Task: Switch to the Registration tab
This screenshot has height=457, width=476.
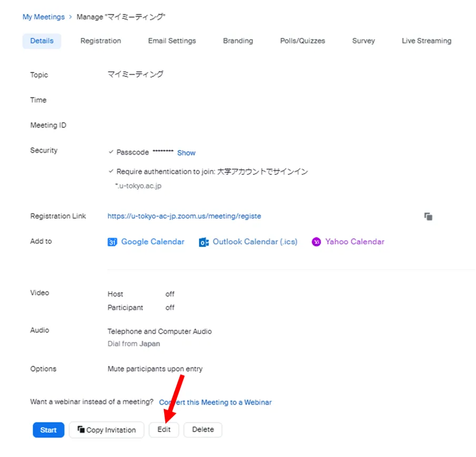Action: click(x=101, y=41)
